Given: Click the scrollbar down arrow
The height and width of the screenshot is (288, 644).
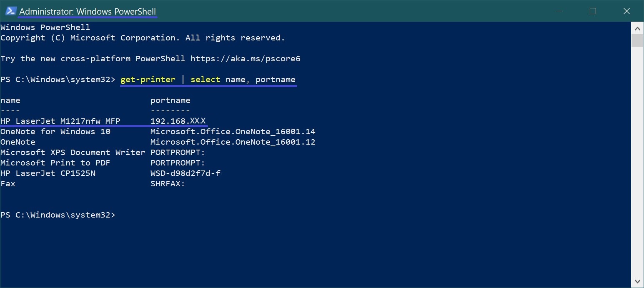Looking at the screenshot, I should (x=637, y=281).
